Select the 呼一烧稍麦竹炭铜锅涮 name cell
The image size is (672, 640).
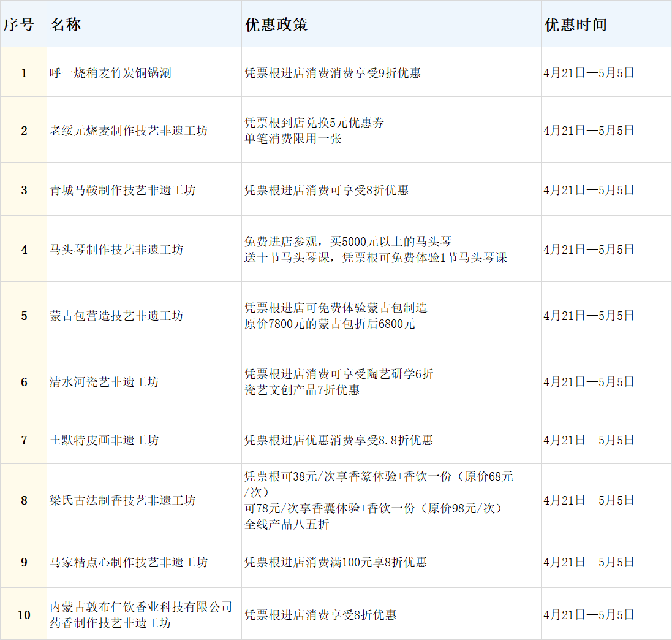pos(110,73)
